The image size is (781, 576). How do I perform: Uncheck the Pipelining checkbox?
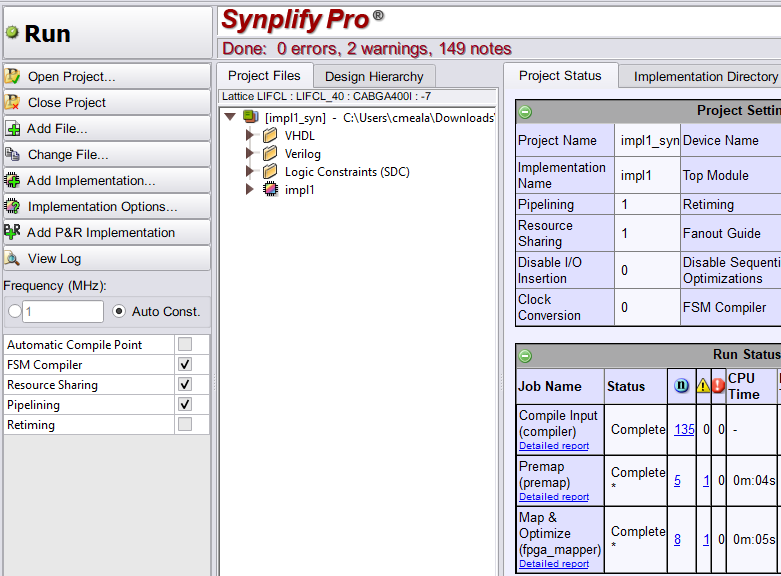click(185, 404)
